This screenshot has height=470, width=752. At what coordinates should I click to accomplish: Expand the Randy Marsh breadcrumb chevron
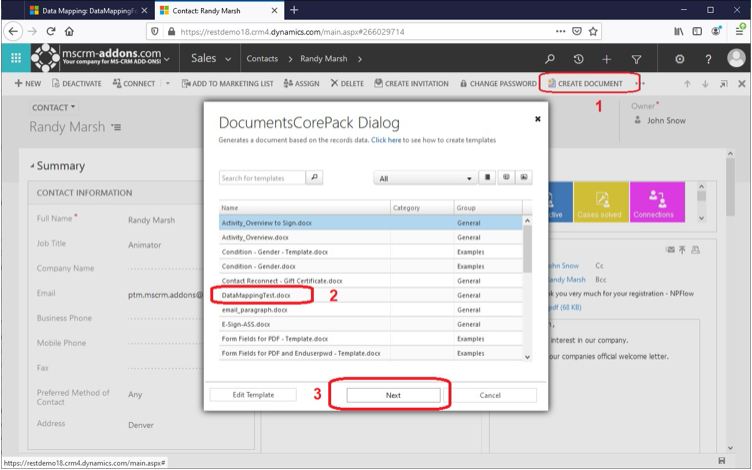(x=360, y=59)
